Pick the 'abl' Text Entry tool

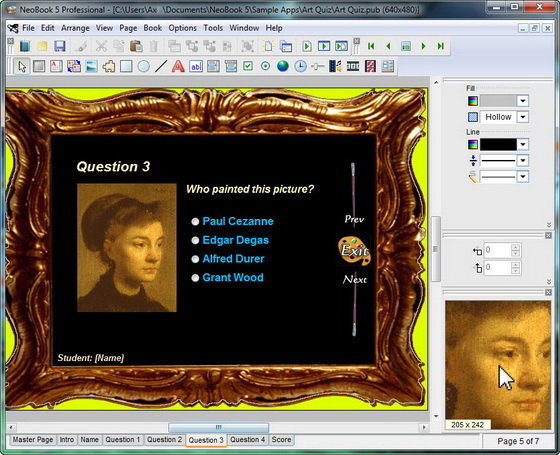[x=196, y=66]
